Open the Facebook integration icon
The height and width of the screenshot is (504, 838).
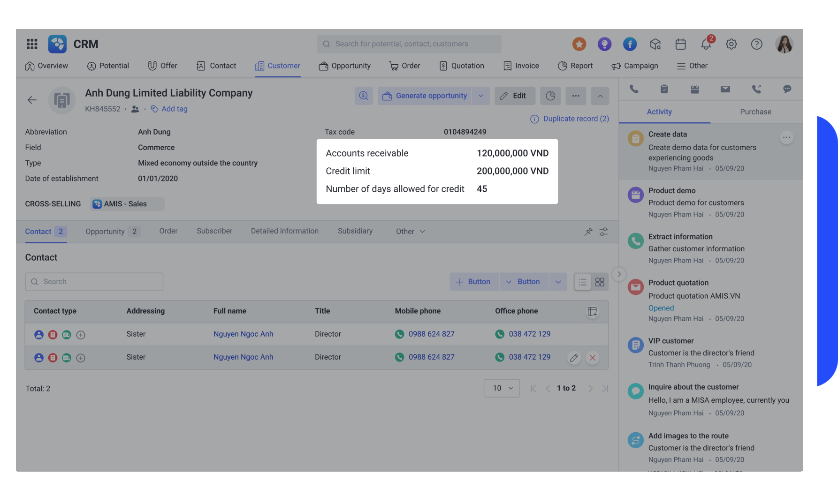630,44
